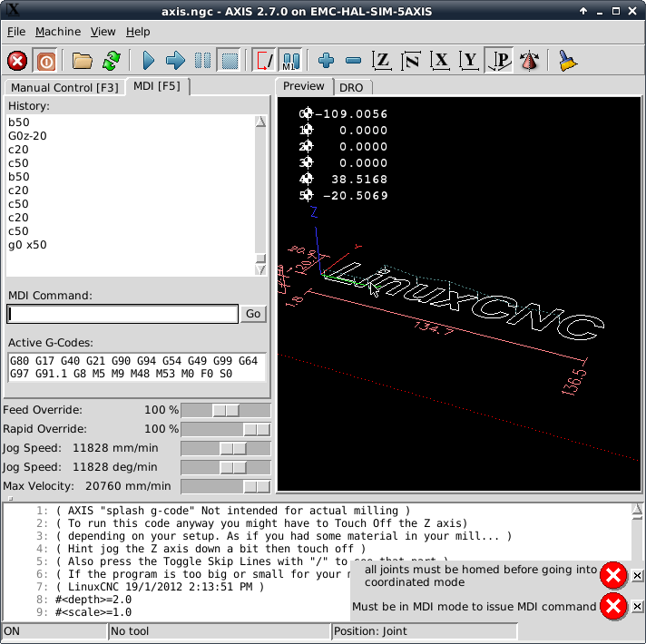Click history scrollbar down arrow
This screenshot has width=646, height=644.
pyautogui.click(x=260, y=269)
